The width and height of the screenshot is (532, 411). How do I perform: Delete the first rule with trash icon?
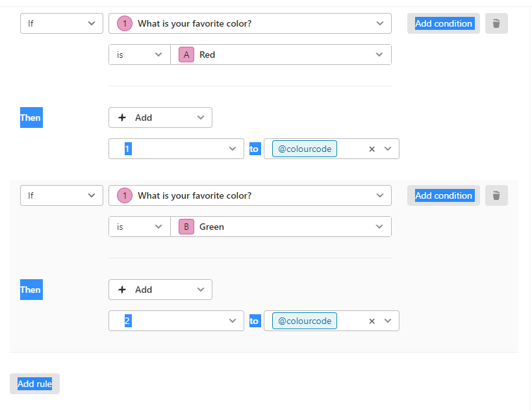(496, 23)
